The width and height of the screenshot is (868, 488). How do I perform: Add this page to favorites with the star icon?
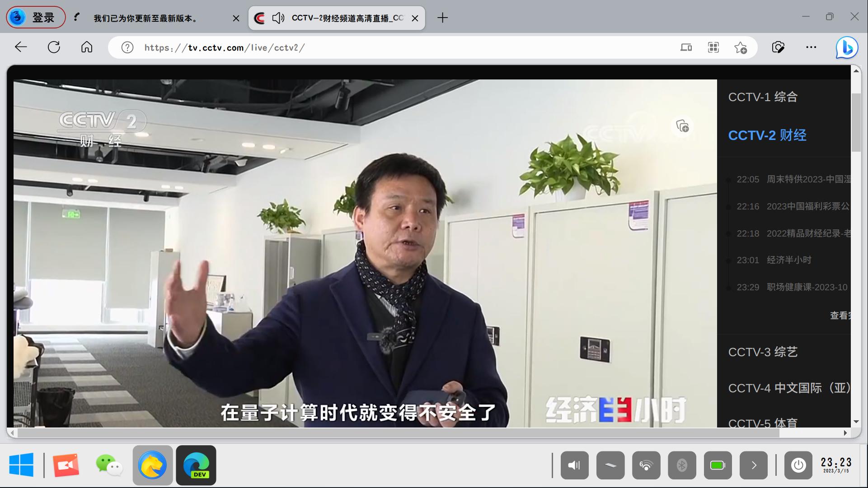pyautogui.click(x=740, y=47)
